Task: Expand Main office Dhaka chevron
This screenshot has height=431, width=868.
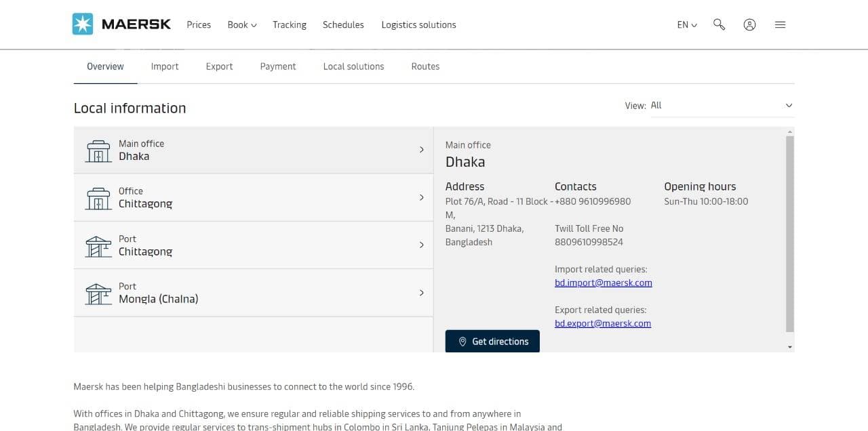Action: pos(421,150)
